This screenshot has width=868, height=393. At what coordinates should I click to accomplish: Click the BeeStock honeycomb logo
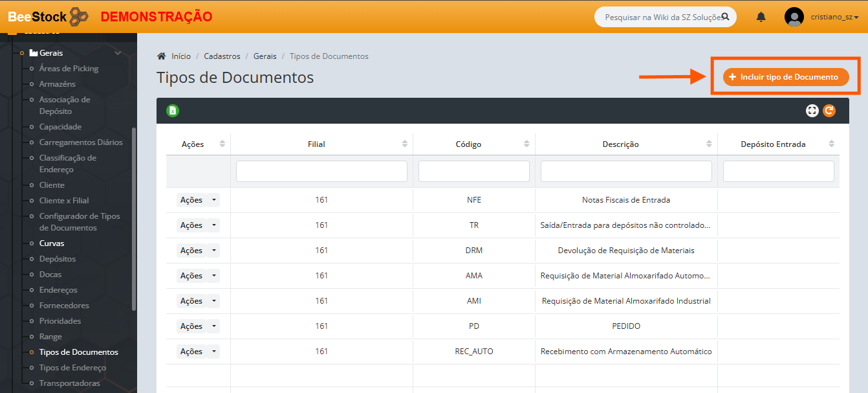[x=78, y=16]
